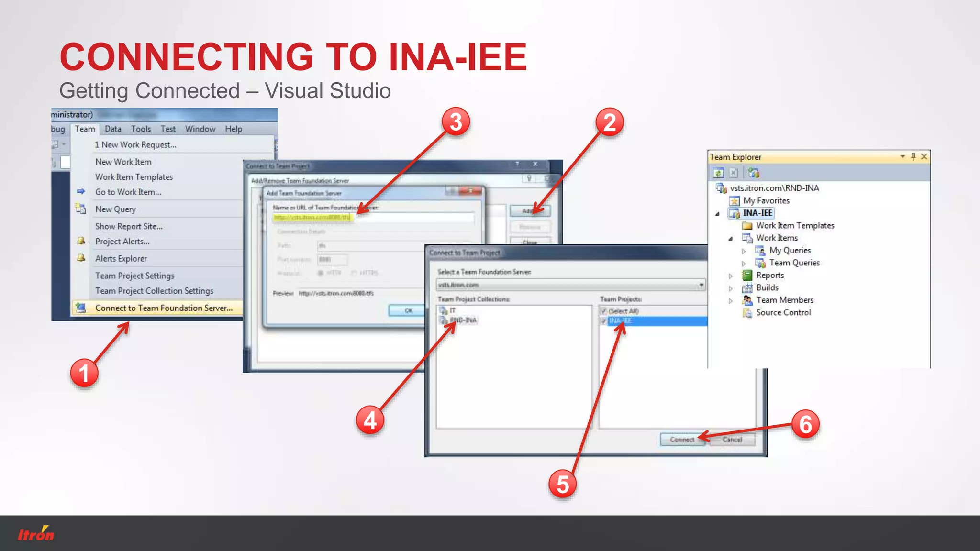
Task: Click the RND-INA collection icon
Action: coord(443,320)
